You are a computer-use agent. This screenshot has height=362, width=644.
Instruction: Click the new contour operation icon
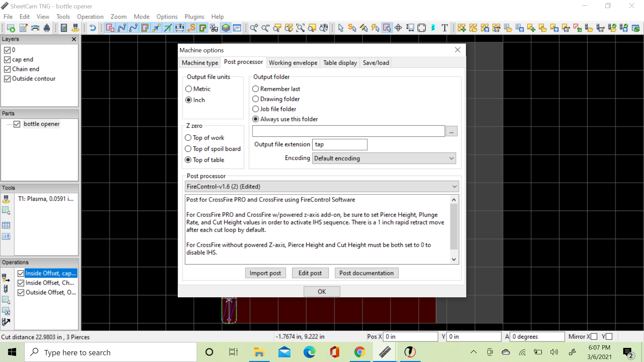[x=6, y=278]
